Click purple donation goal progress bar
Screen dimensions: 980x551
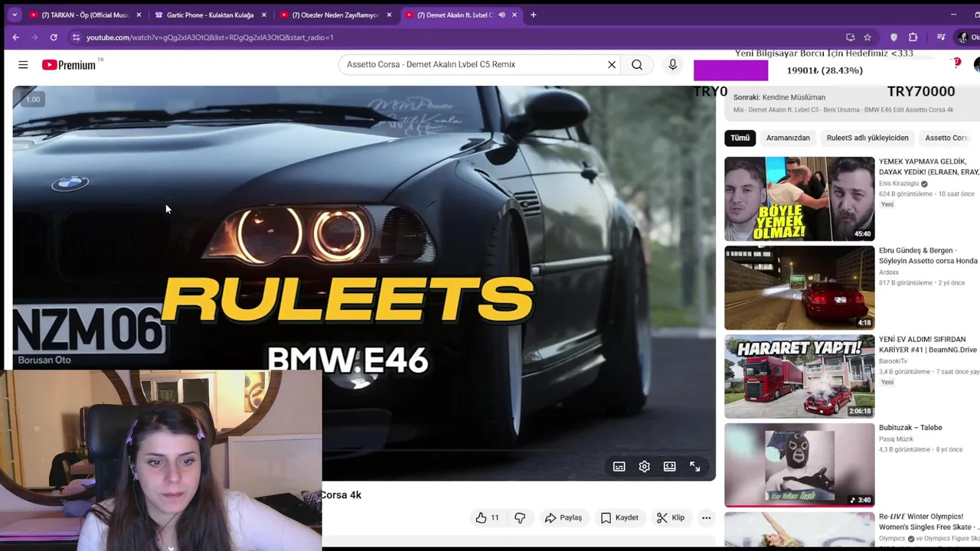click(x=730, y=70)
